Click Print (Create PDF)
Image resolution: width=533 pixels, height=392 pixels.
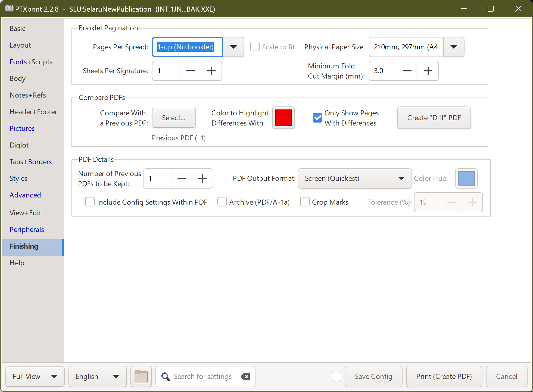444,376
